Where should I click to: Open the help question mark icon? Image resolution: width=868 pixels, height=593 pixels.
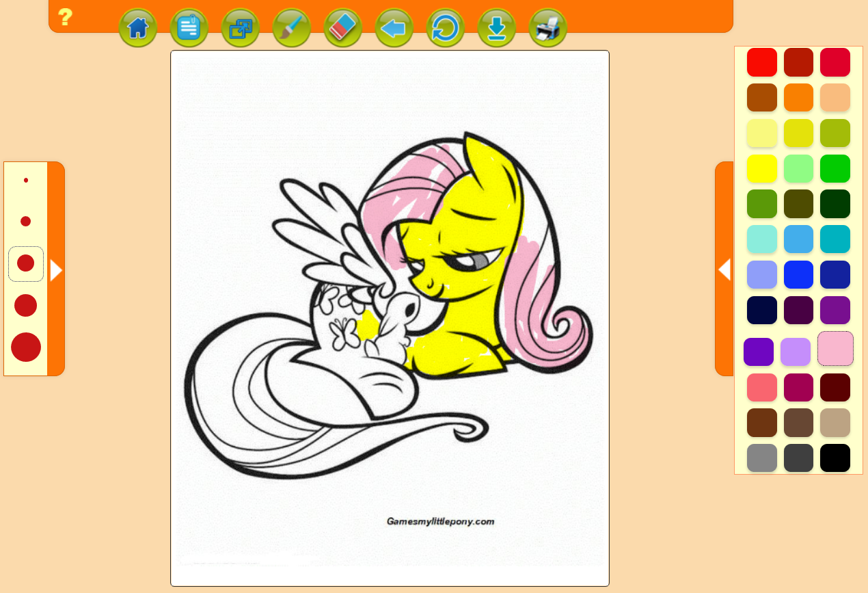coord(65,18)
